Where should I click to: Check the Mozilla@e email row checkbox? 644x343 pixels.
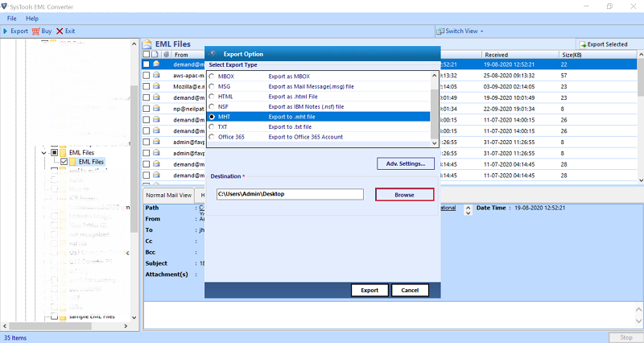pyautogui.click(x=147, y=87)
